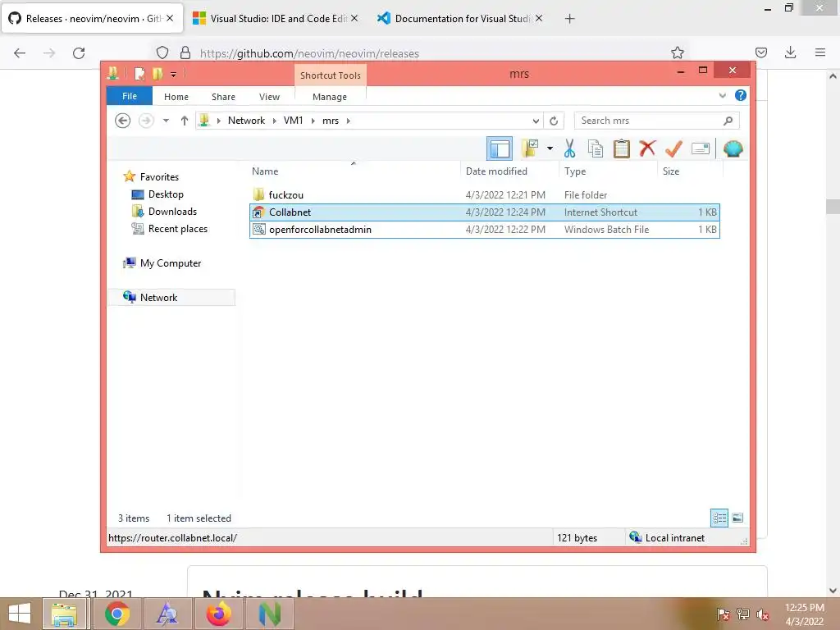Click the Paste clipboard icon
The height and width of the screenshot is (630, 840).
pos(622,148)
